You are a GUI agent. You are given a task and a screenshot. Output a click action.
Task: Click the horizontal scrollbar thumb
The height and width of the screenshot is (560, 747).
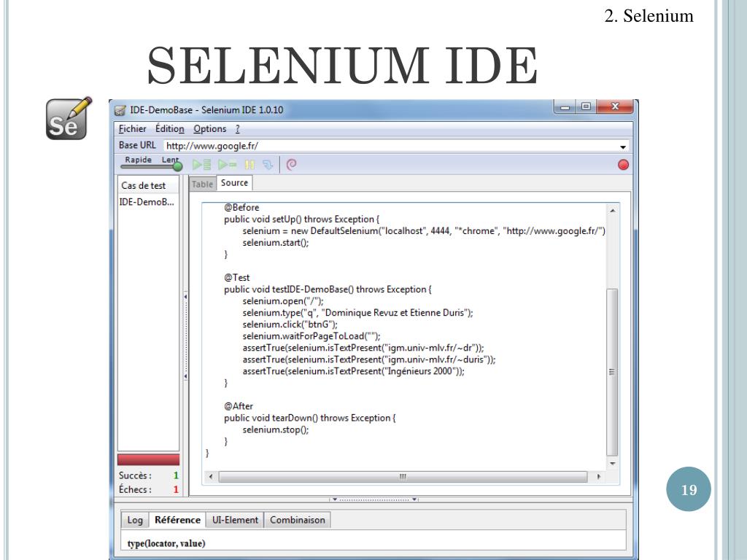coord(403,477)
